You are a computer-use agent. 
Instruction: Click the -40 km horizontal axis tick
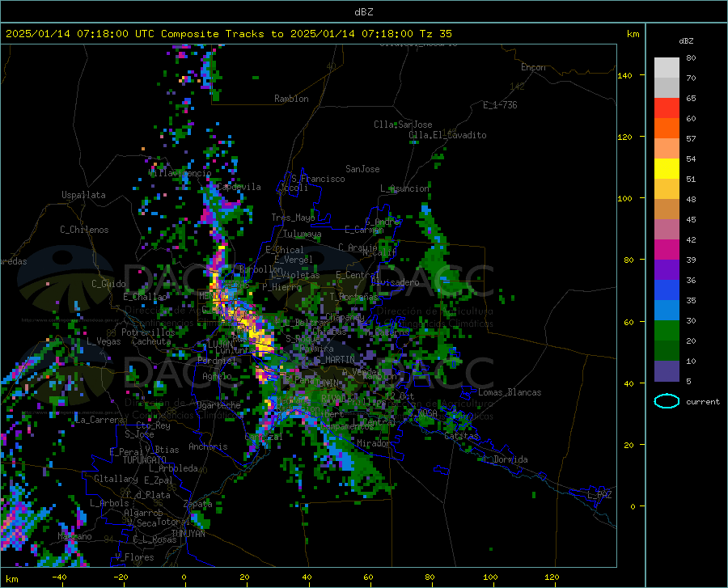pos(59,577)
